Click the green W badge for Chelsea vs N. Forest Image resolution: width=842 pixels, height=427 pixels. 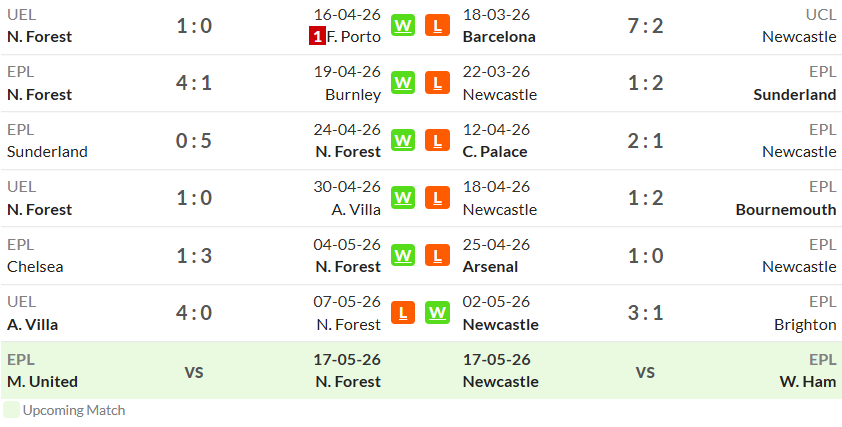click(x=403, y=255)
